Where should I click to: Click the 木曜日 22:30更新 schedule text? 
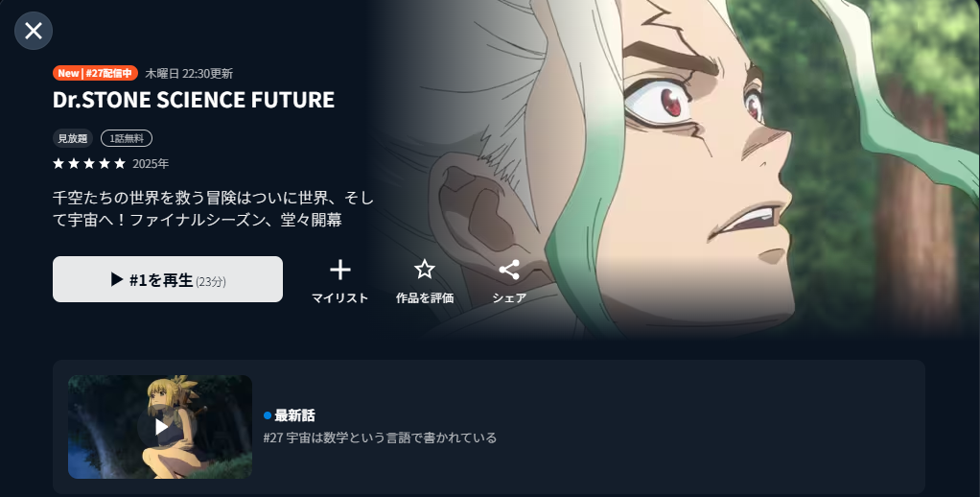coord(189,74)
